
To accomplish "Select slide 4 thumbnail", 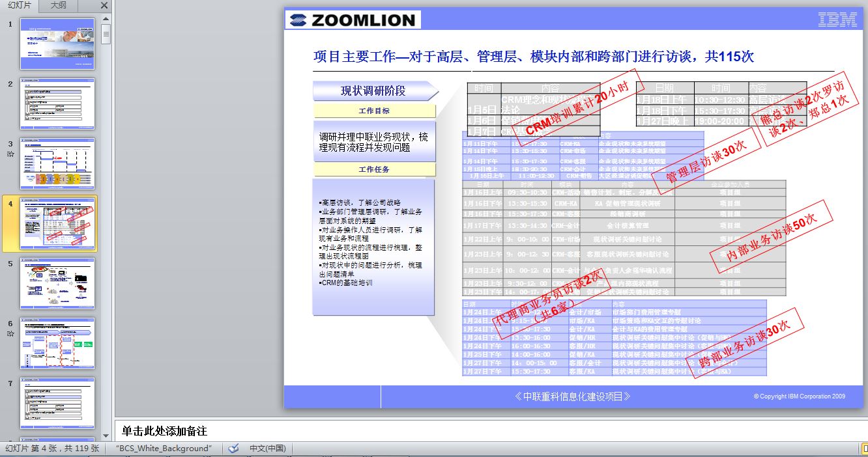I will point(57,223).
